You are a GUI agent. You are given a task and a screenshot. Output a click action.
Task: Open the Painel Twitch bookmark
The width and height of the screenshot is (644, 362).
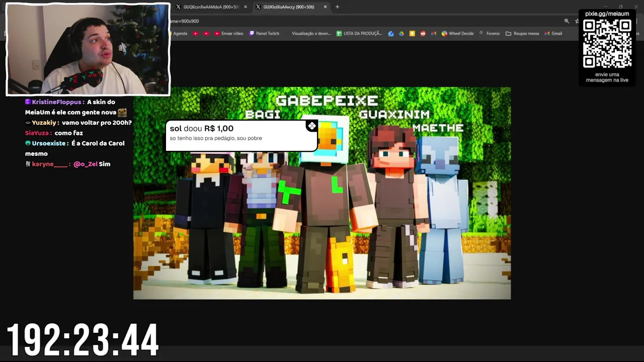pyautogui.click(x=264, y=34)
